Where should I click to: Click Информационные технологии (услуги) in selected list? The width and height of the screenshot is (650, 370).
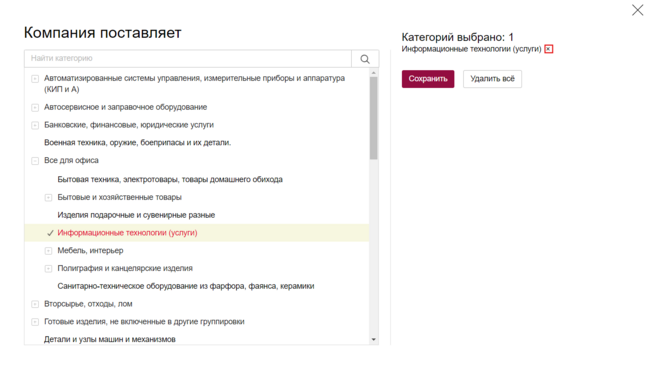(471, 49)
